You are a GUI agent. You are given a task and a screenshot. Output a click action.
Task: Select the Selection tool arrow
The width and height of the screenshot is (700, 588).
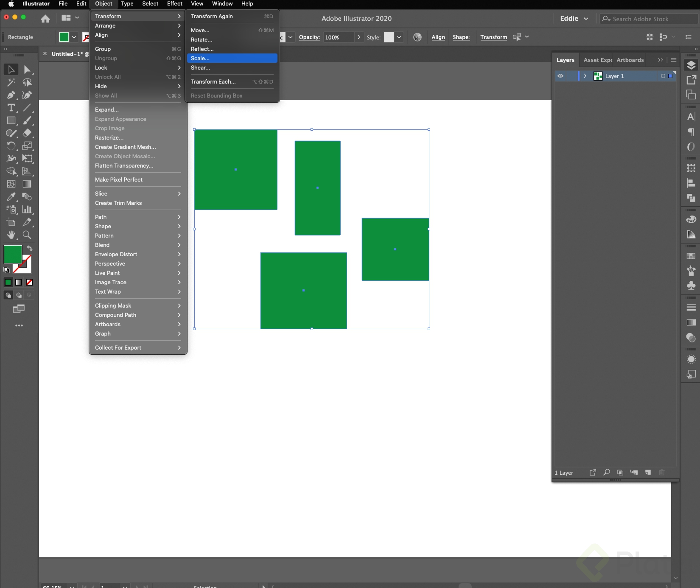[11, 70]
